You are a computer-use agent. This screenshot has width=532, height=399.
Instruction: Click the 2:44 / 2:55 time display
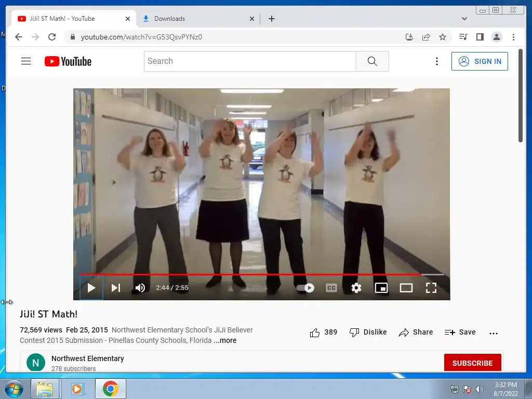[x=172, y=288]
